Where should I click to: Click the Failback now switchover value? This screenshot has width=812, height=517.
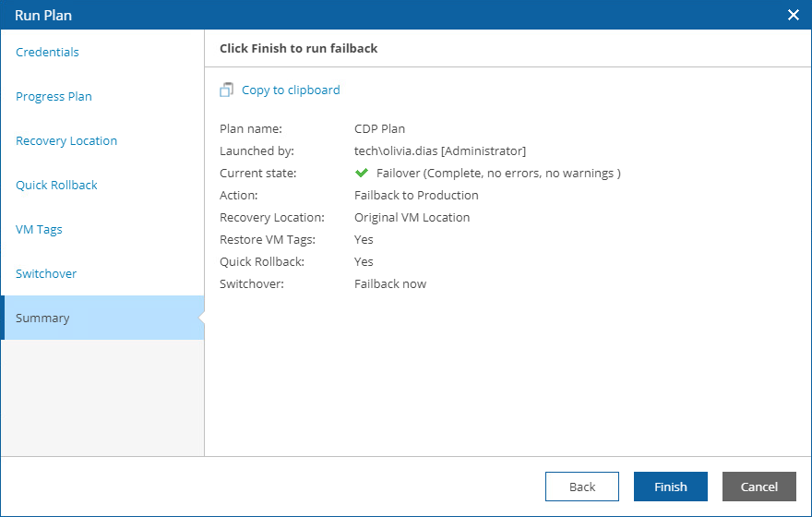pyautogui.click(x=390, y=283)
